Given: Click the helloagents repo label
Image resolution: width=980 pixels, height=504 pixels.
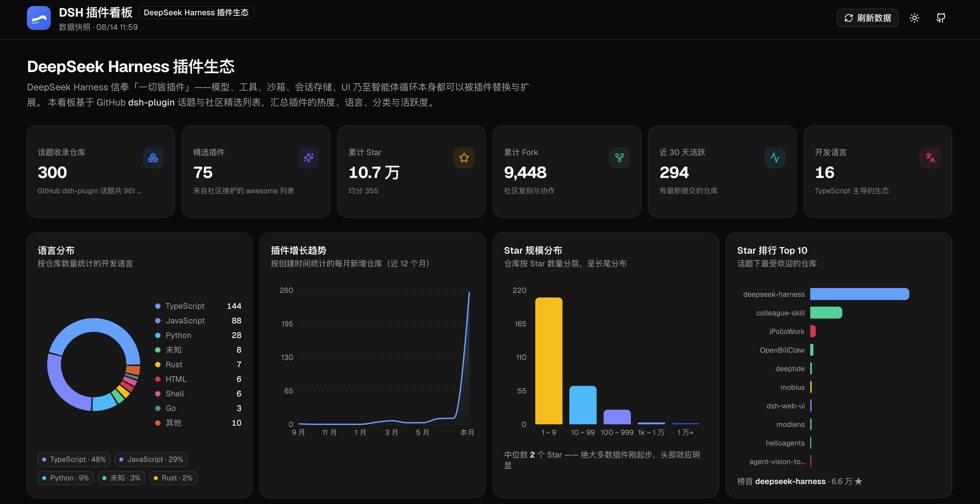Looking at the screenshot, I should pyautogui.click(x=785, y=443).
